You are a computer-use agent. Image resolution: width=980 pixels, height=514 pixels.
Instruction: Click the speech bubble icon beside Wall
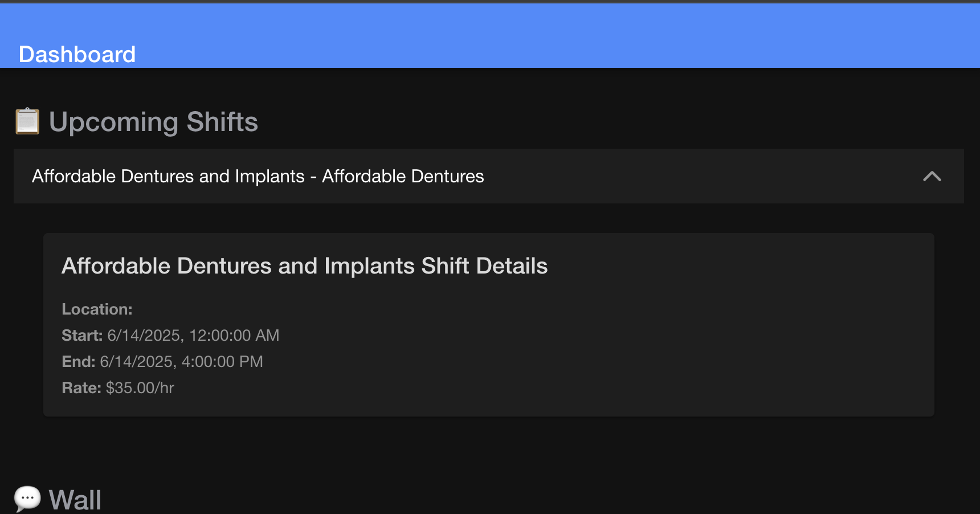27,499
